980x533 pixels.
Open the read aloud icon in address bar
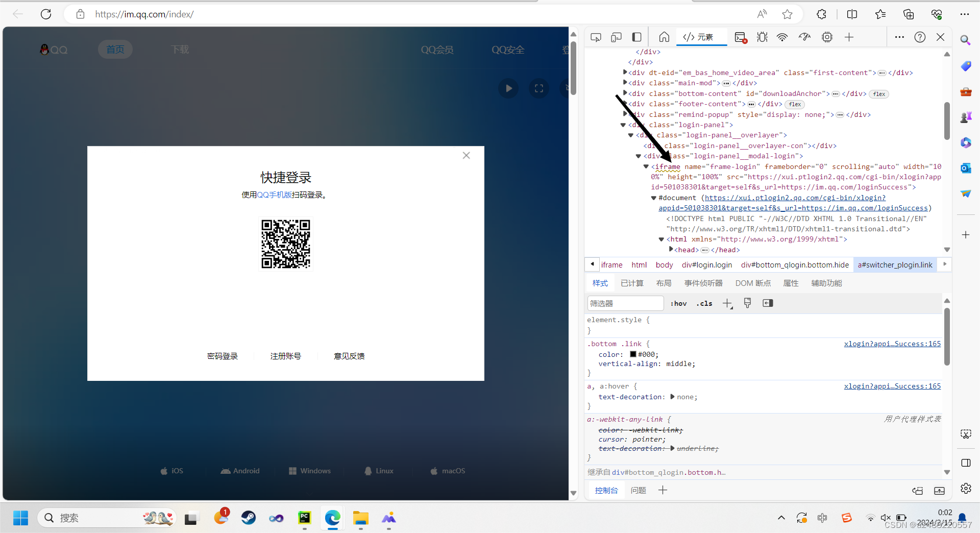[762, 14]
